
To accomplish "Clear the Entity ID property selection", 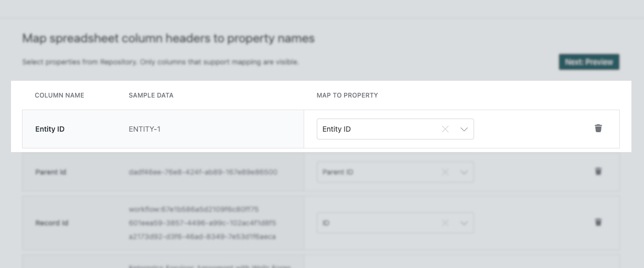I will pyautogui.click(x=445, y=129).
